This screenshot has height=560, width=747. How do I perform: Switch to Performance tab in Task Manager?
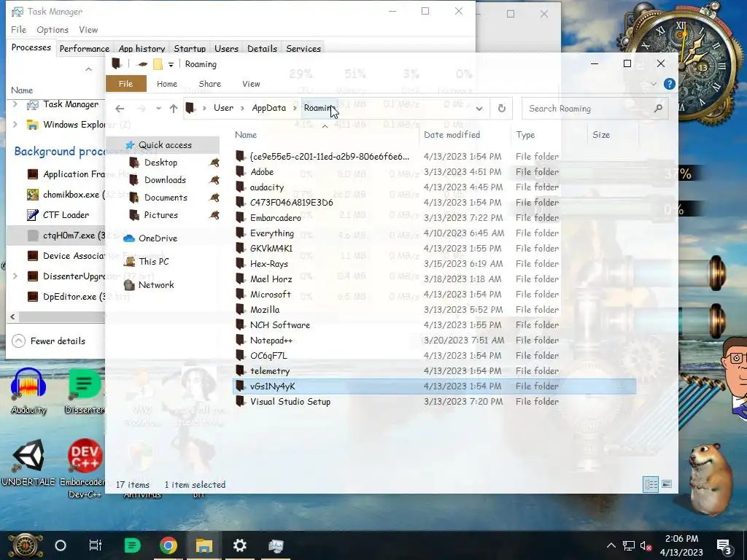[85, 49]
